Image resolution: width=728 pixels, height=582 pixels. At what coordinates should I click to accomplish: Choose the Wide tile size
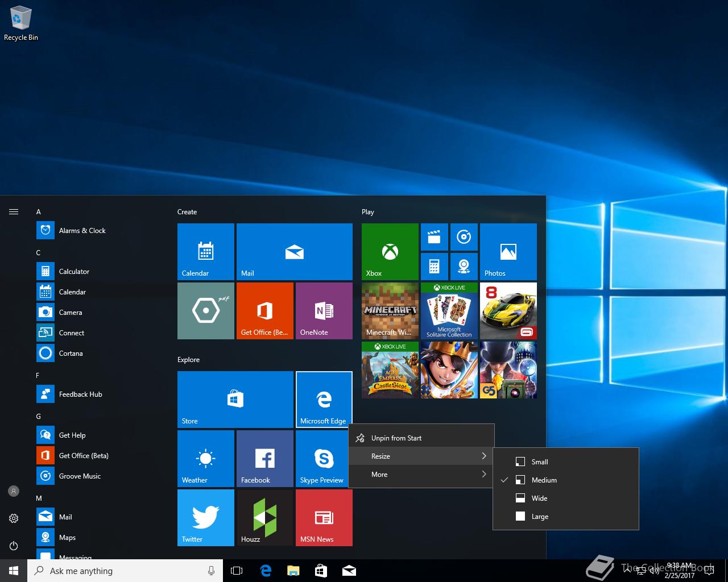point(566,498)
